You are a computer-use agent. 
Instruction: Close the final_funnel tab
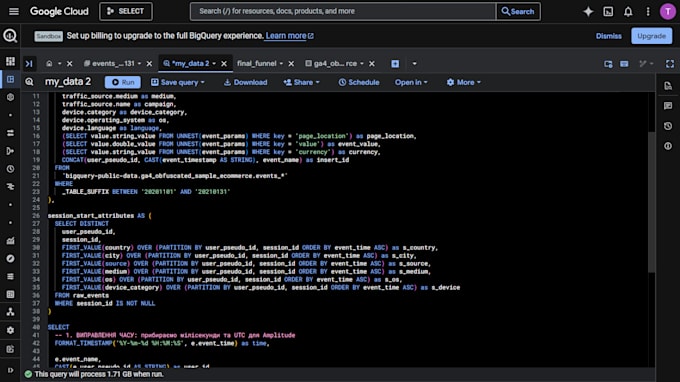click(291, 64)
